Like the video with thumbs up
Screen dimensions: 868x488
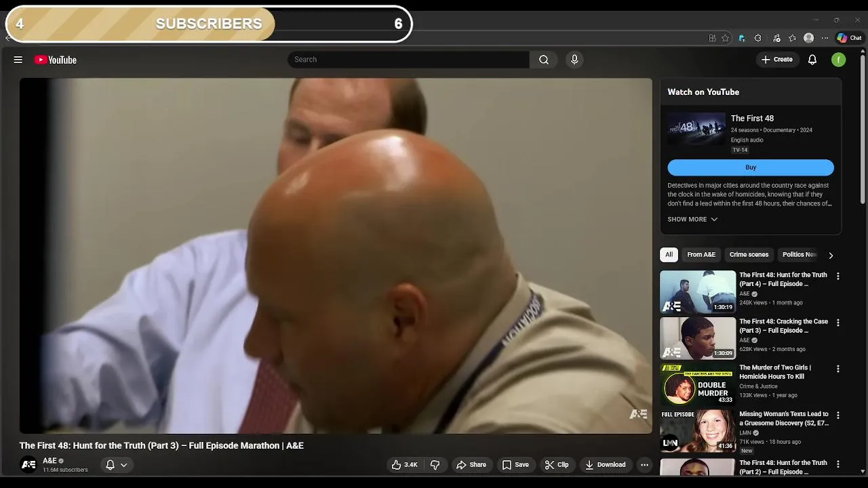(406, 465)
